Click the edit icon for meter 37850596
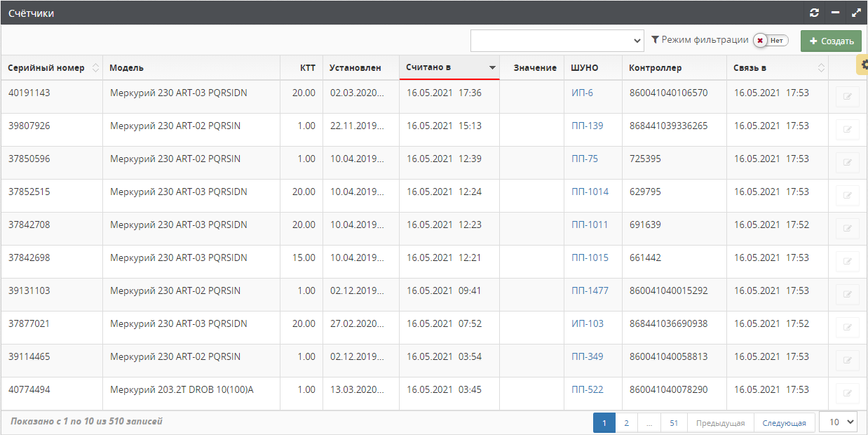This screenshot has width=868, height=435. (847, 163)
